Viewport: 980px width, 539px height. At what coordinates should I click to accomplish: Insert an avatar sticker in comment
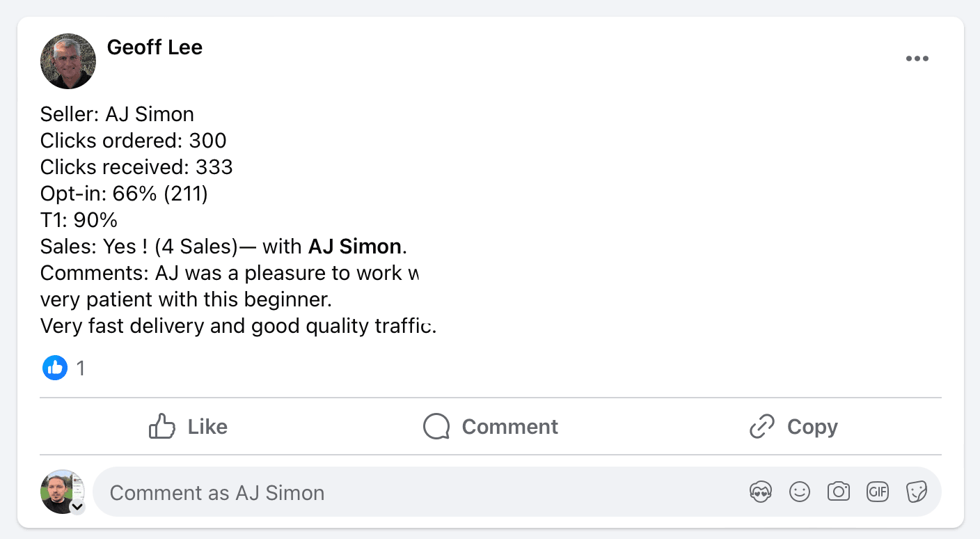tap(761, 492)
